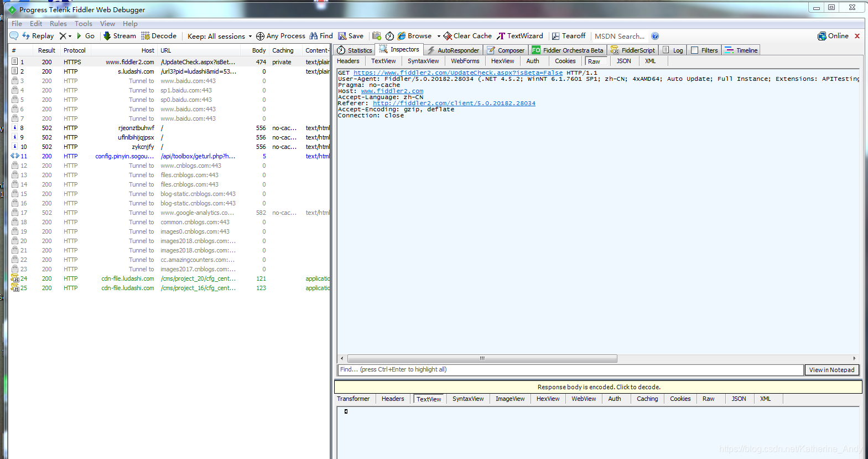Image resolution: width=868 pixels, height=459 pixels.
Task: Click right arrow of Raw view scrollbar
Action: tap(855, 359)
